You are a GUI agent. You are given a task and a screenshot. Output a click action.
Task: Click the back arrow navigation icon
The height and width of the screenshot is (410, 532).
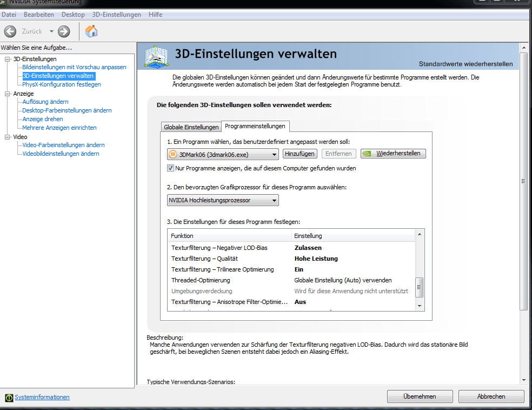pyautogui.click(x=10, y=31)
